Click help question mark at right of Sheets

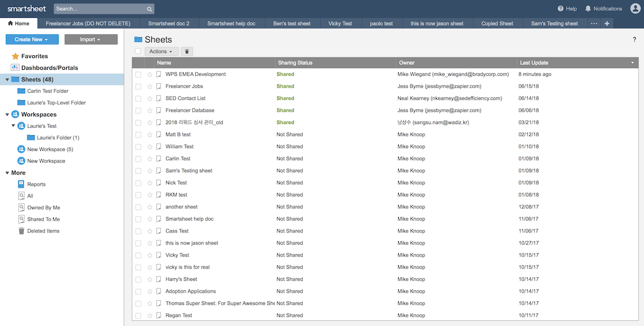[635, 40]
